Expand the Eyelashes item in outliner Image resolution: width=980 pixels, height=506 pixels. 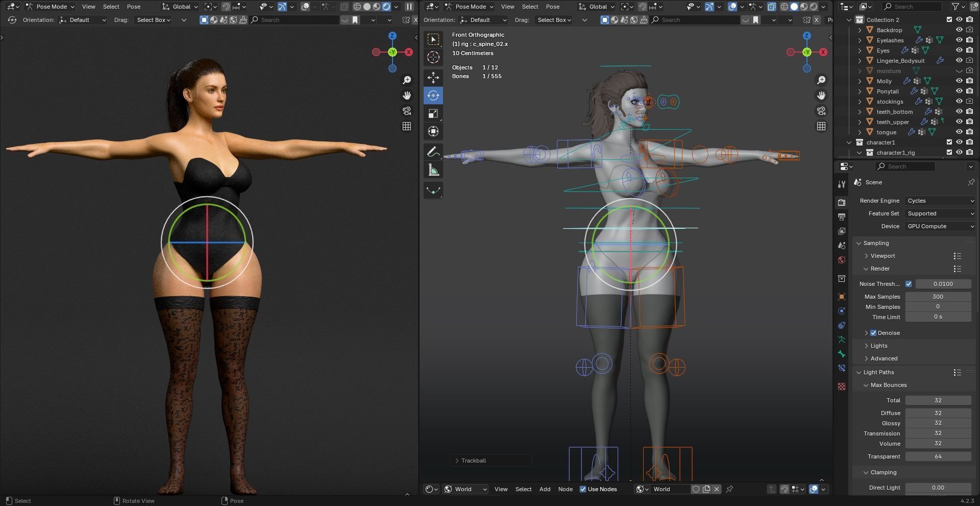860,40
